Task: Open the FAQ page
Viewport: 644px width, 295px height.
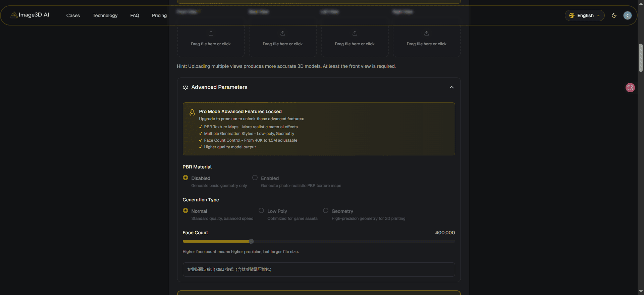Action: click(135, 15)
